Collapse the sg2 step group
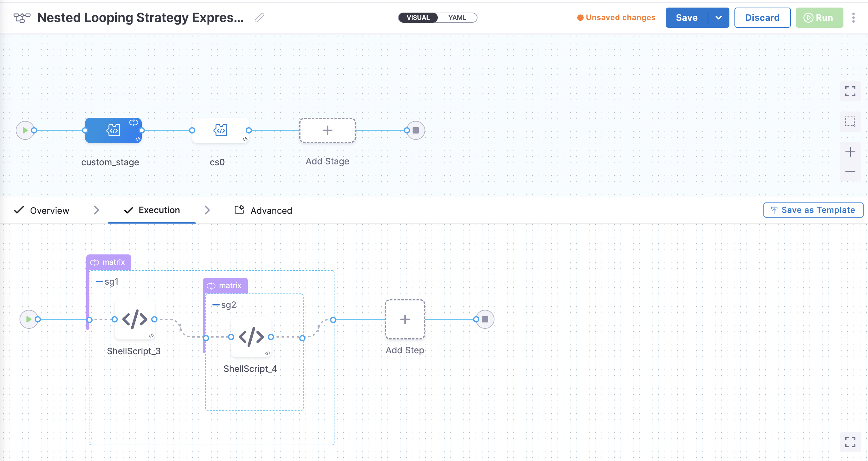This screenshot has height=461, width=868. 216,305
